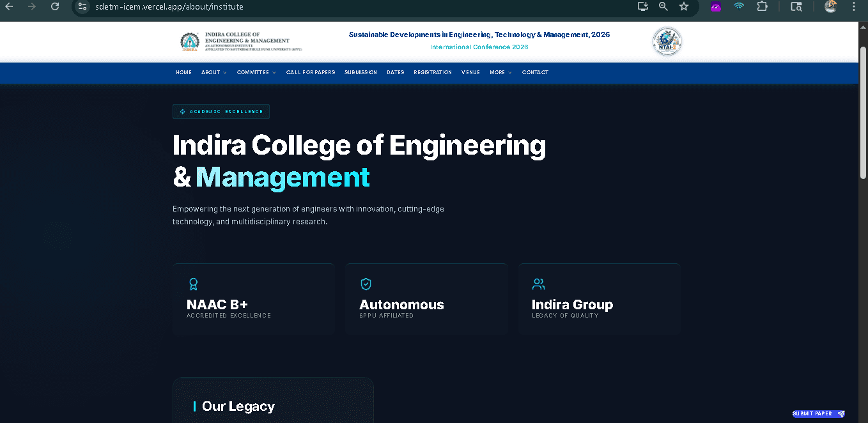Click the NTAI round logo in header
Screen dimensions: 868x423
point(667,42)
